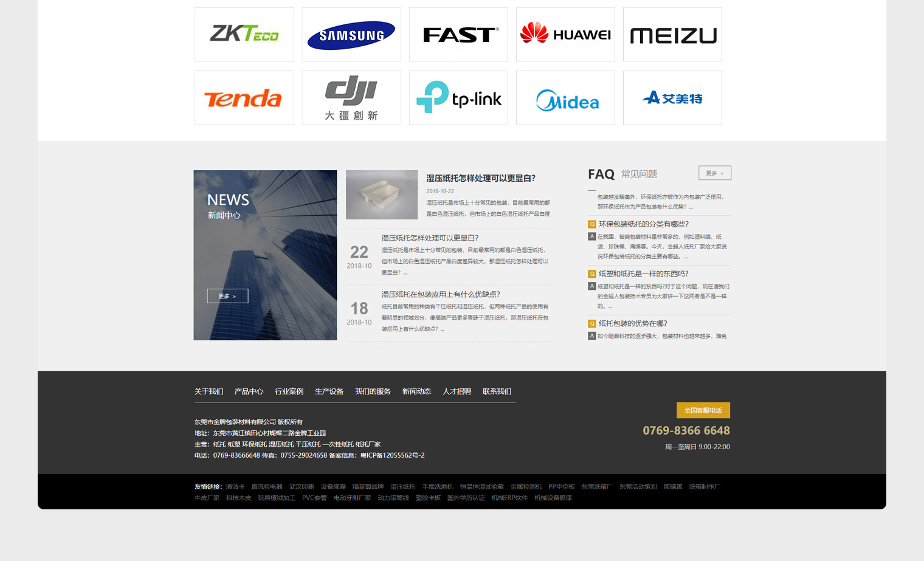Open the news article dated 18 2018-10

pyautogui.click(x=440, y=294)
